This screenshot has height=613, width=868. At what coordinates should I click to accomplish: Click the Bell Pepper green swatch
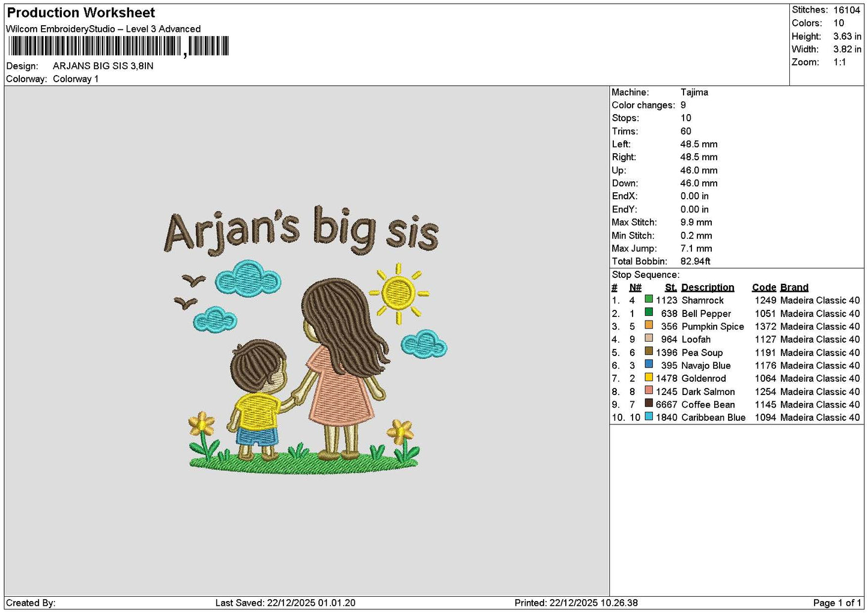click(649, 312)
